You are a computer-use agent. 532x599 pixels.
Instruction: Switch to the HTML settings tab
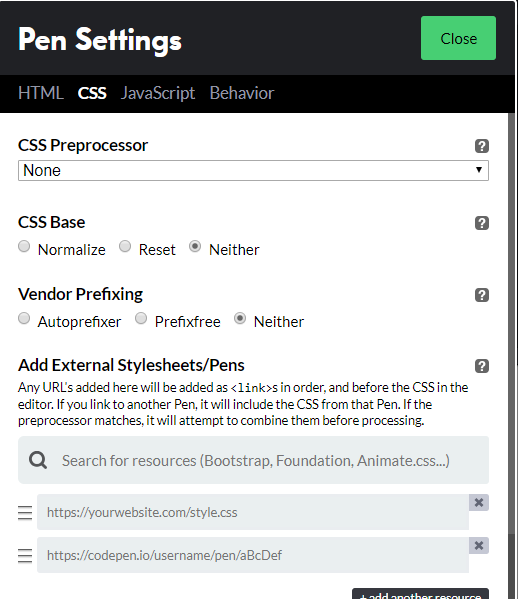(40, 93)
